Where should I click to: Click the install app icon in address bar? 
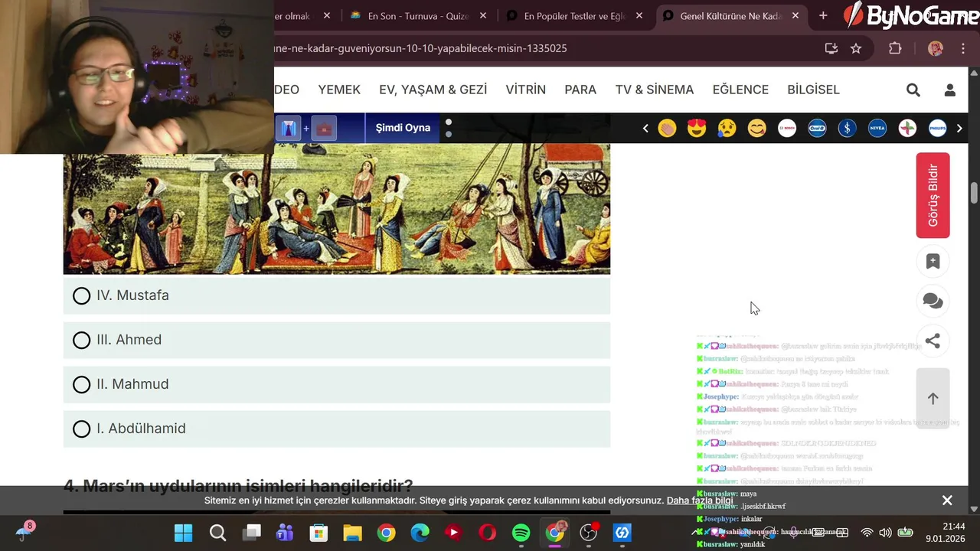pos(831,48)
